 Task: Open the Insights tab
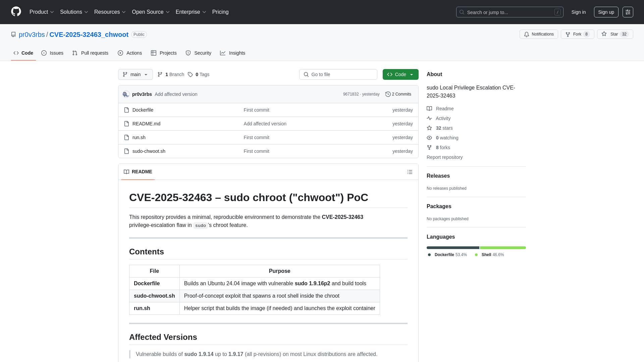click(x=233, y=53)
